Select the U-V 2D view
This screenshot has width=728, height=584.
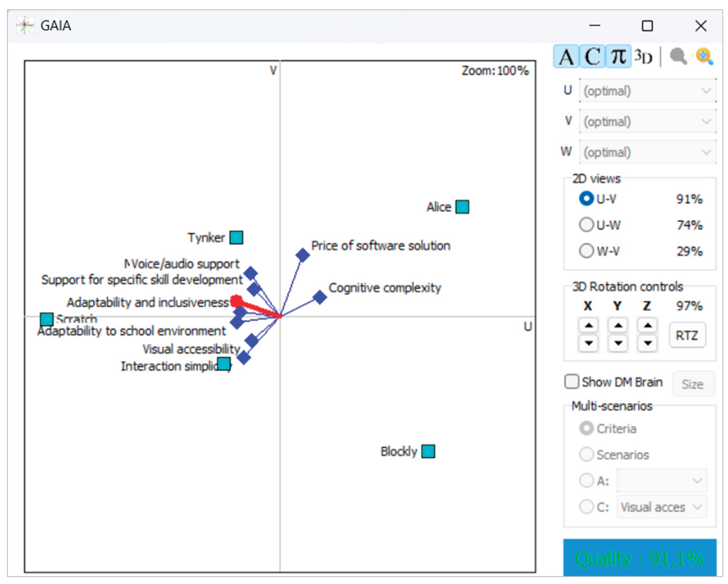586,199
